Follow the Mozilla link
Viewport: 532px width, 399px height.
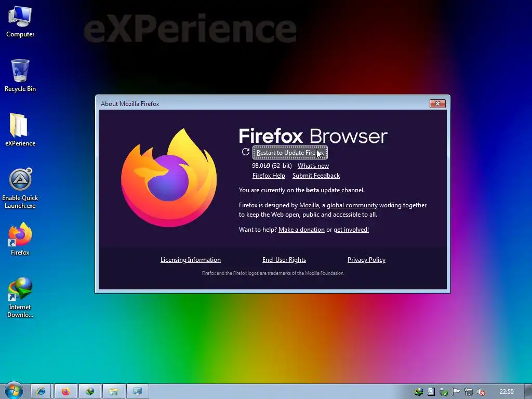[x=309, y=205]
